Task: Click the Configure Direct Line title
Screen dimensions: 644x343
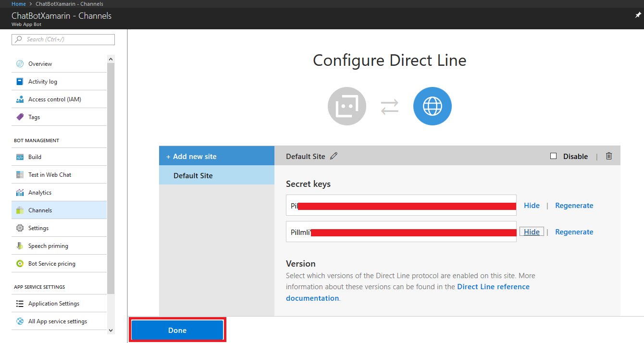Action: click(x=389, y=61)
